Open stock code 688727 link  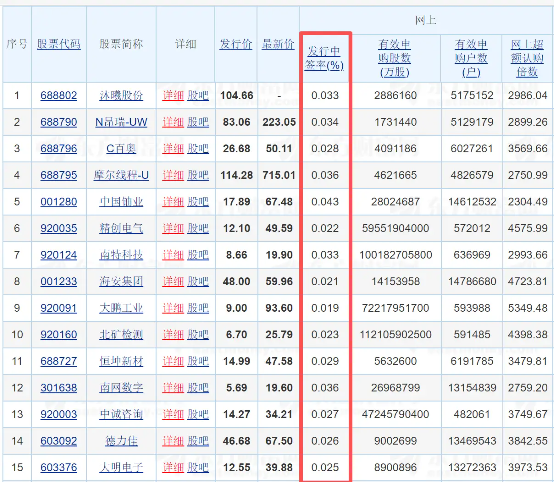[59, 361]
